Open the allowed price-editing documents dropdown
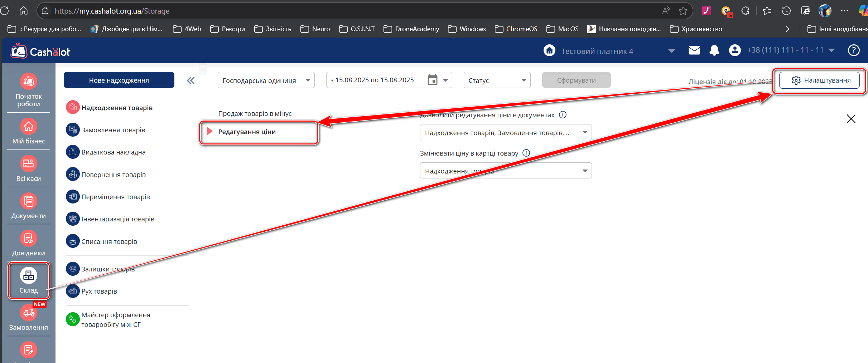 pyautogui.click(x=505, y=132)
